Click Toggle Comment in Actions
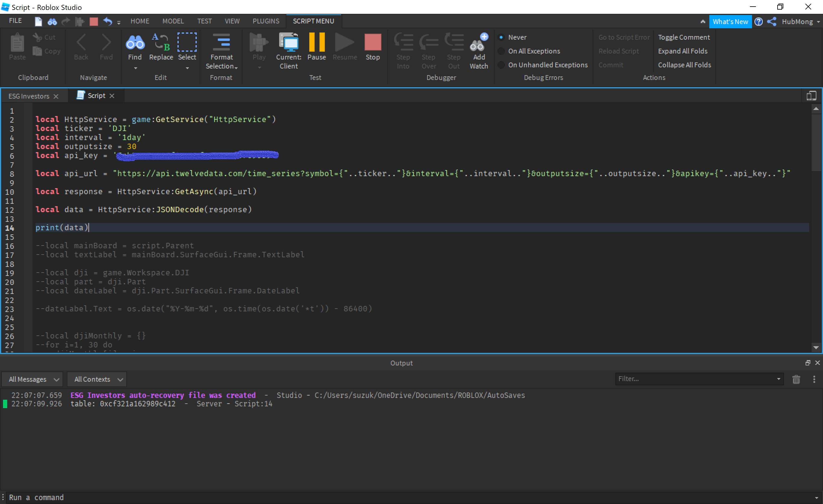The height and width of the screenshot is (504, 823). (683, 37)
